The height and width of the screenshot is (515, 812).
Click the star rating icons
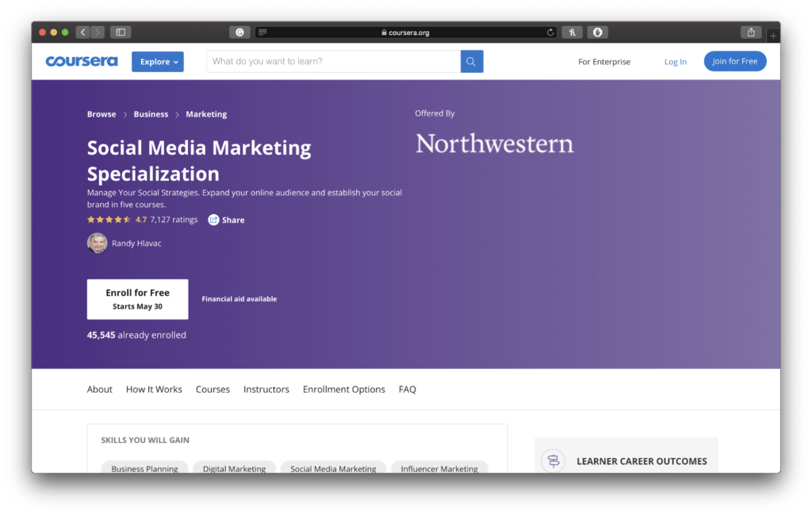click(109, 220)
